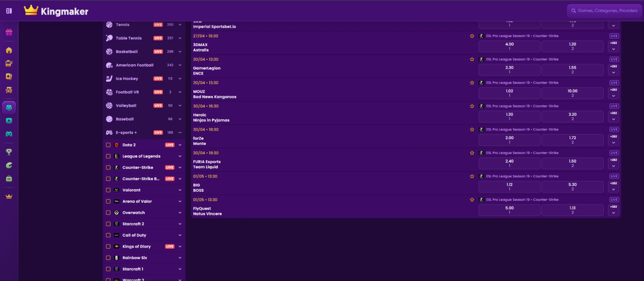Viewport: 644px width, 281px height.
Task: Check the Valorant checkbox
Action: [108, 190]
